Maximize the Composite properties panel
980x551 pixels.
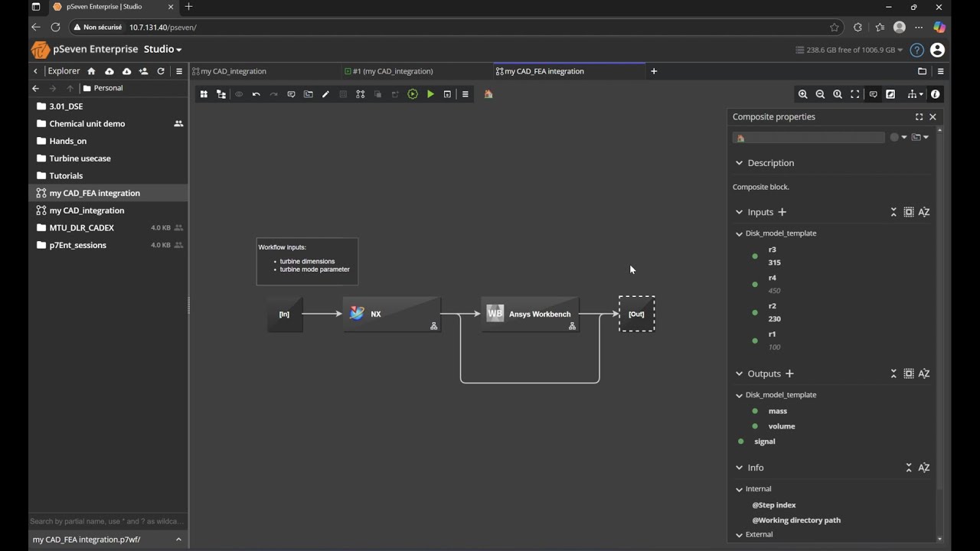pyautogui.click(x=919, y=117)
